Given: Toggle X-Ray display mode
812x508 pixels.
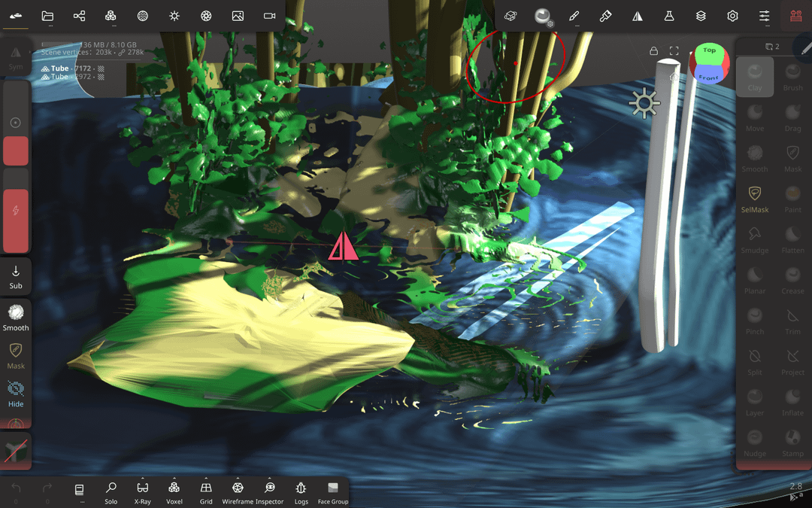Looking at the screenshot, I should (143, 491).
